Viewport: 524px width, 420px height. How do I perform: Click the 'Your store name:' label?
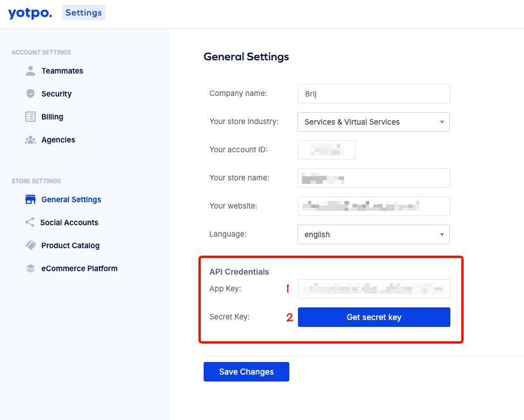[x=239, y=178]
